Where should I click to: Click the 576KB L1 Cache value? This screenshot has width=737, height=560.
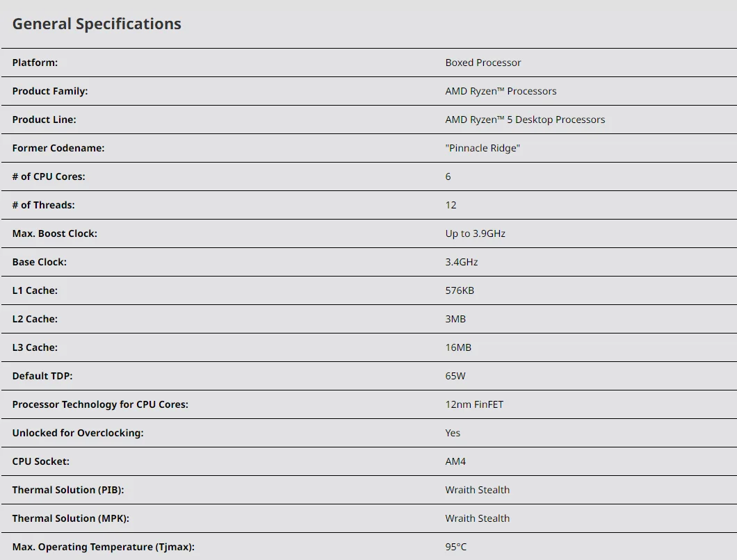(460, 290)
